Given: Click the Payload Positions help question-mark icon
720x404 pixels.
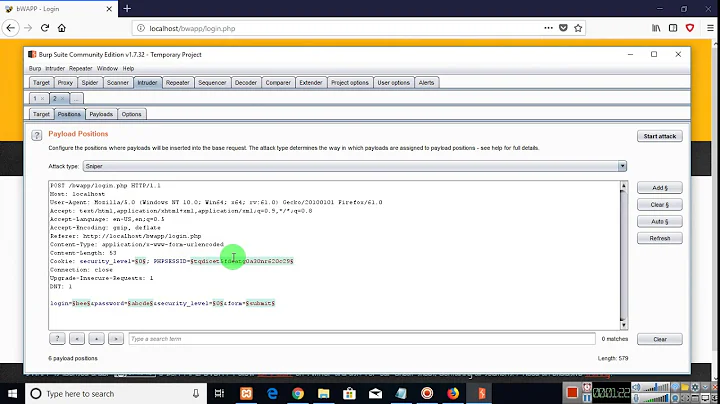Looking at the screenshot, I should [x=37, y=135].
